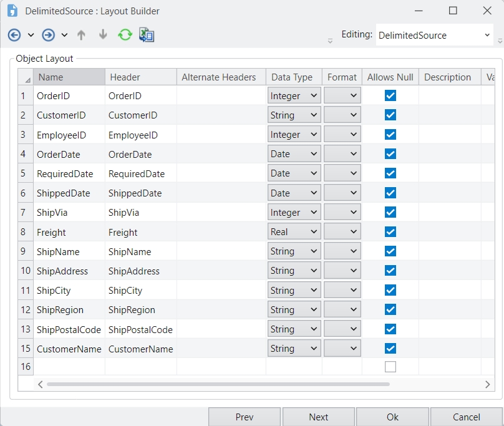
Task: Expand Data Type dropdown for CustomerID
Action: [x=314, y=115]
